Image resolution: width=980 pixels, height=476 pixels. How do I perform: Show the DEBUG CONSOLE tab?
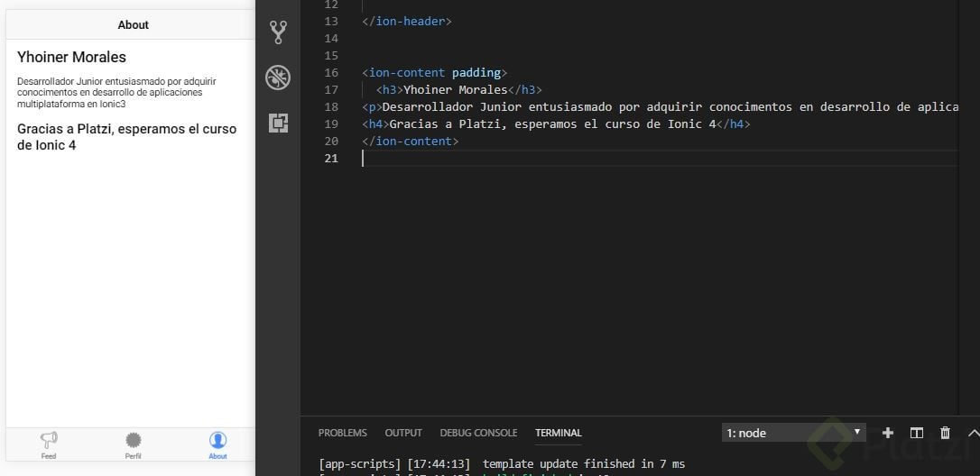tap(478, 433)
